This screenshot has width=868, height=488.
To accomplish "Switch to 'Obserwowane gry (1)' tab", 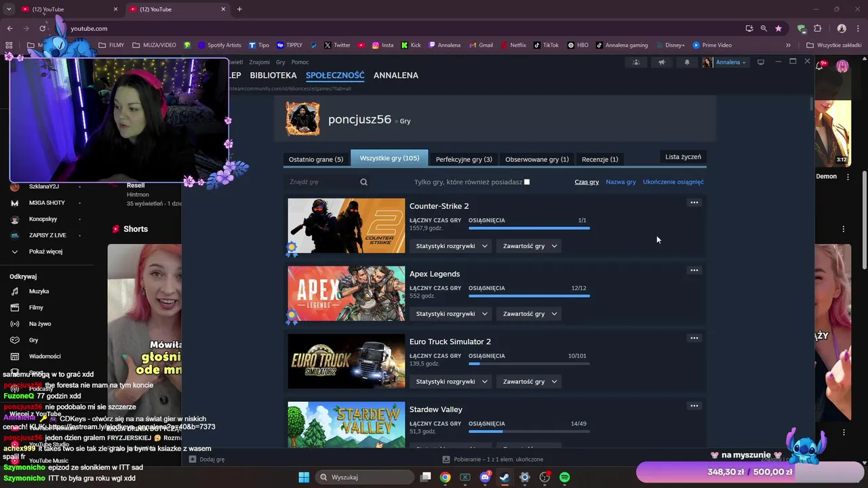I will pyautogui.click(x=537, y=159).
